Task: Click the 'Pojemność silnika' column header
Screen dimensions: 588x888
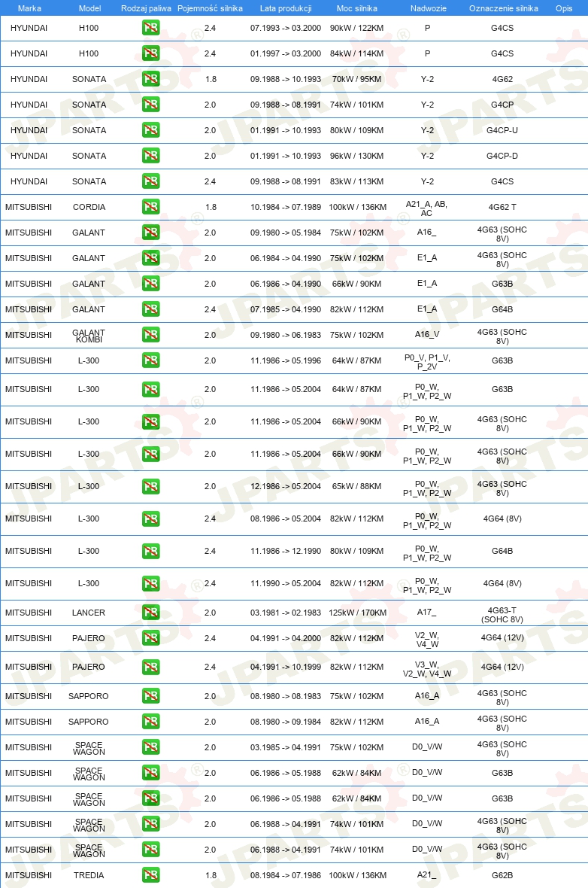Action: [x=210, y=8]
